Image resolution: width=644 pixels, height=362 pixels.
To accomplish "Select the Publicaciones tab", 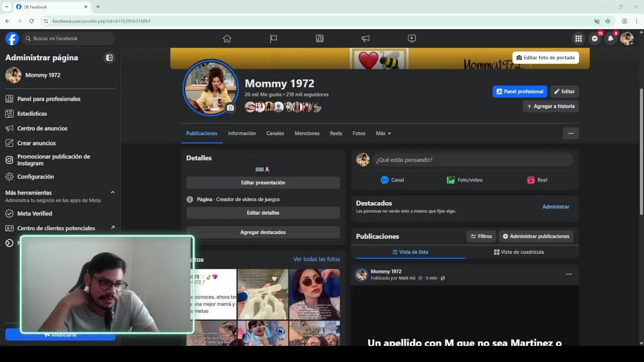I will click(x=202, y=133).
